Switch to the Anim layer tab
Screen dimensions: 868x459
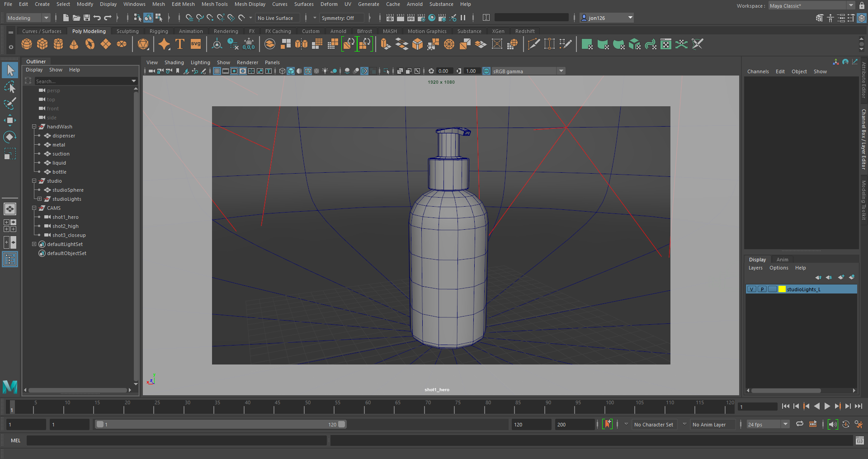782,260
